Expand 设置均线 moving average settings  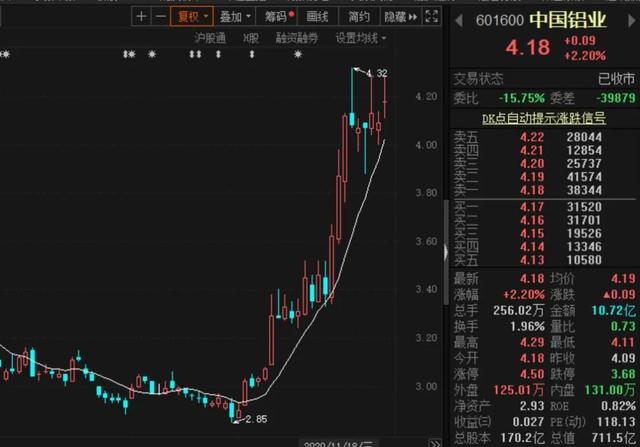click(x=360, y=38)
